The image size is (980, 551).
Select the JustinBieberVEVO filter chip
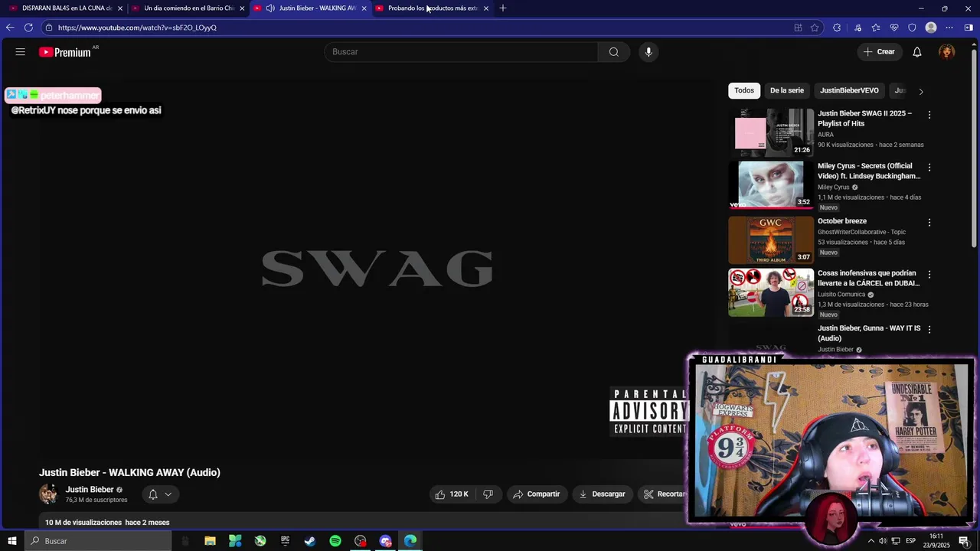point(849,90)
